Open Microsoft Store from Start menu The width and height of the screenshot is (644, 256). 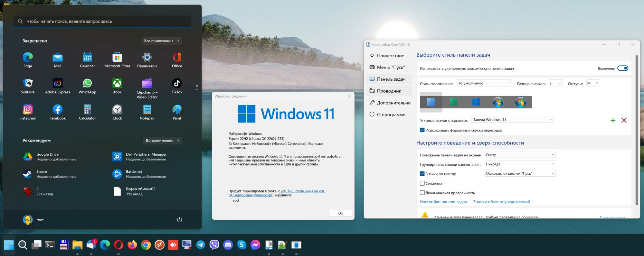click(x=117, y=60)
